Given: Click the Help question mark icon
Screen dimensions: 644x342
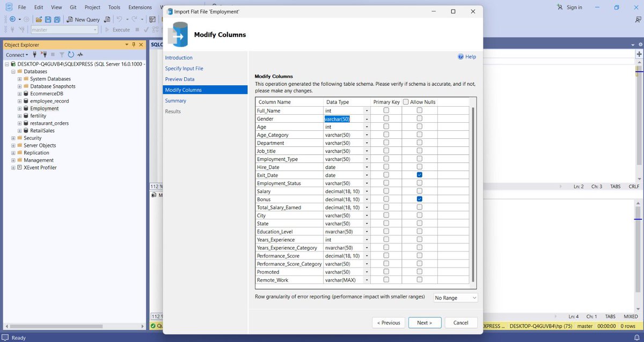Looking at the screenshot, I should [x=460, y=56].
